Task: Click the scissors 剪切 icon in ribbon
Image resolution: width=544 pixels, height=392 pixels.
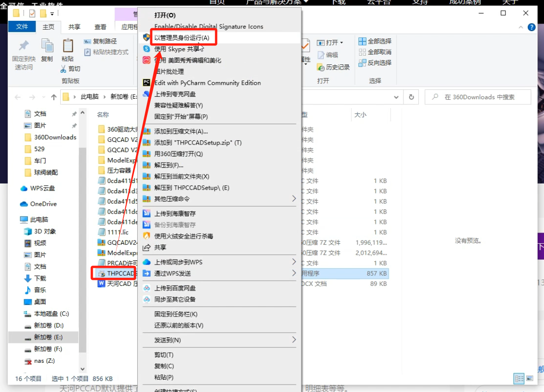Action: 63,69
